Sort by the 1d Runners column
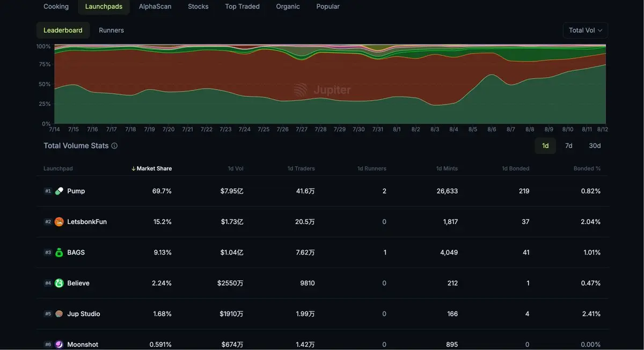Image resolution: width=644 pixels, height=350 pixels. 371,168
